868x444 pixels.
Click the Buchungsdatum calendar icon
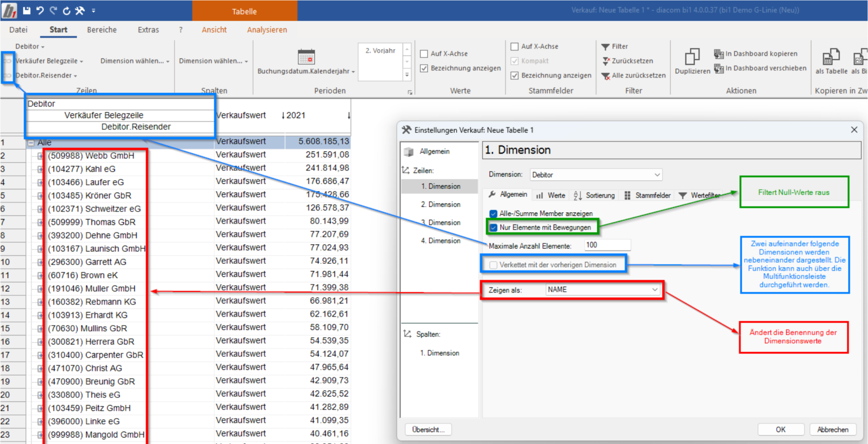click(x=306, y=57)
